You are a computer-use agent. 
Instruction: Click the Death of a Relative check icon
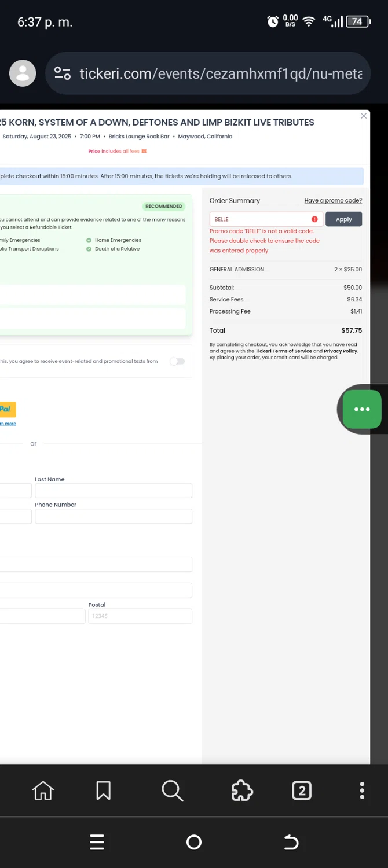[x=89, y=249]
